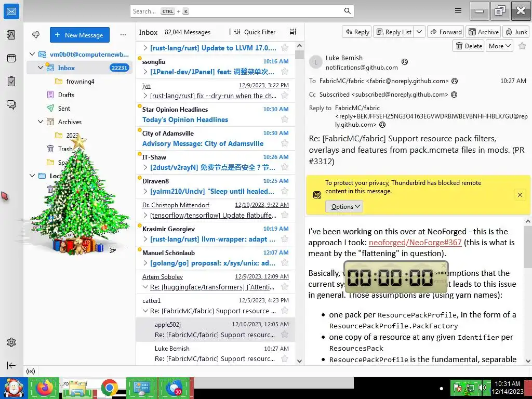This screenshot has width=532, height=399.
Task: Open the Mail space icon
Action: [11, 11]
